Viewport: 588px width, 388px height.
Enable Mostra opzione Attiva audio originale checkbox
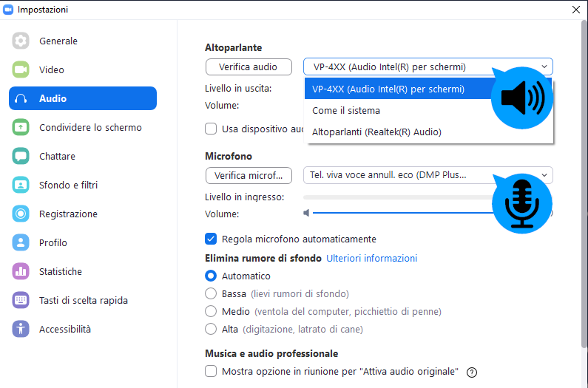[211, 371]
